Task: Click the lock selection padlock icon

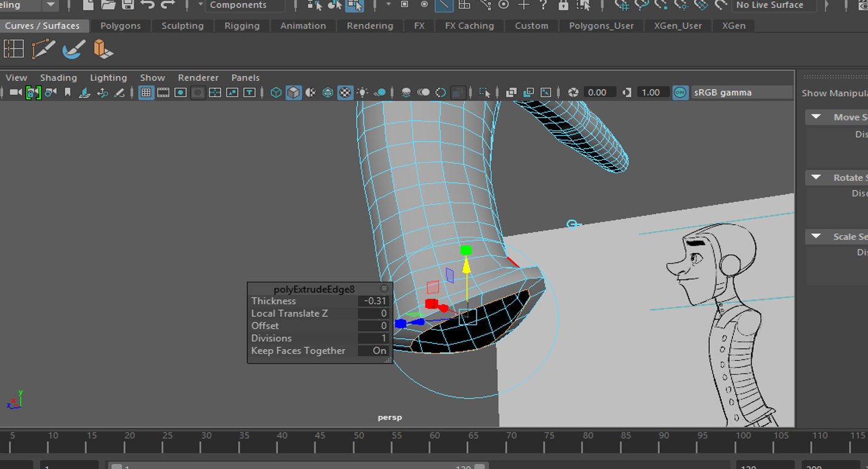Action: [x=563, y=5]
